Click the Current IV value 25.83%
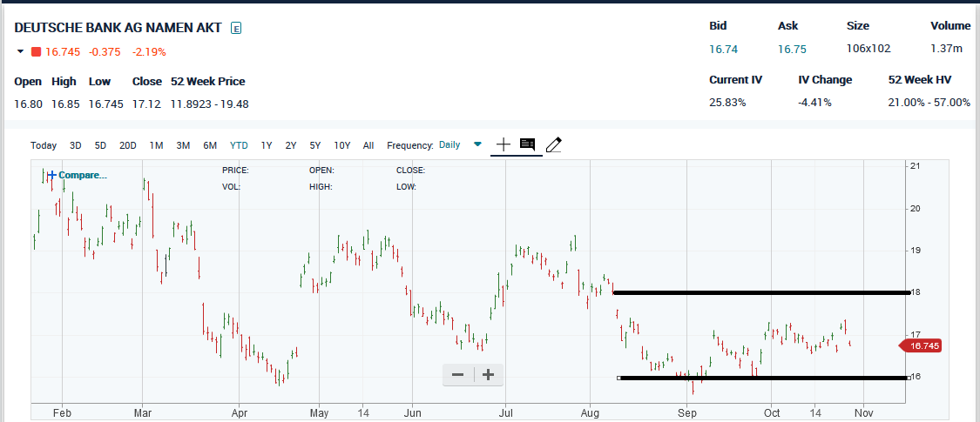The image size is (980, 422). point(727,103)
